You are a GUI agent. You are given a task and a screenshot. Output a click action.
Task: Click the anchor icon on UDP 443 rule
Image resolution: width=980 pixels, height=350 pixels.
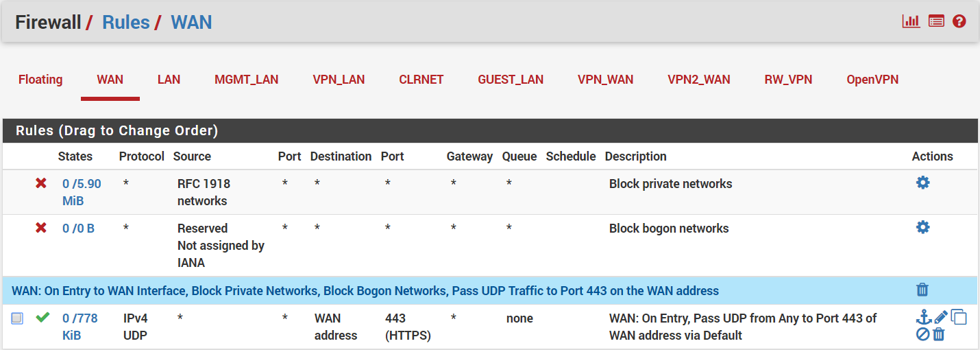(x=924, y=317)
